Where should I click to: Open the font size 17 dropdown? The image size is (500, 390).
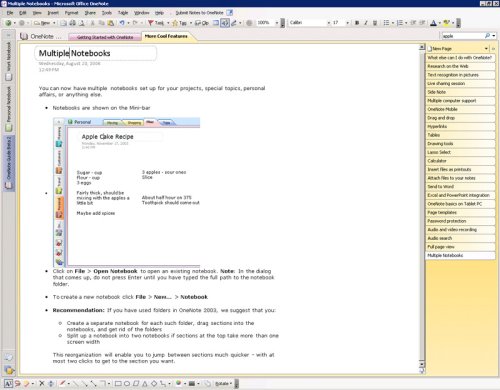tap(347, 23)
